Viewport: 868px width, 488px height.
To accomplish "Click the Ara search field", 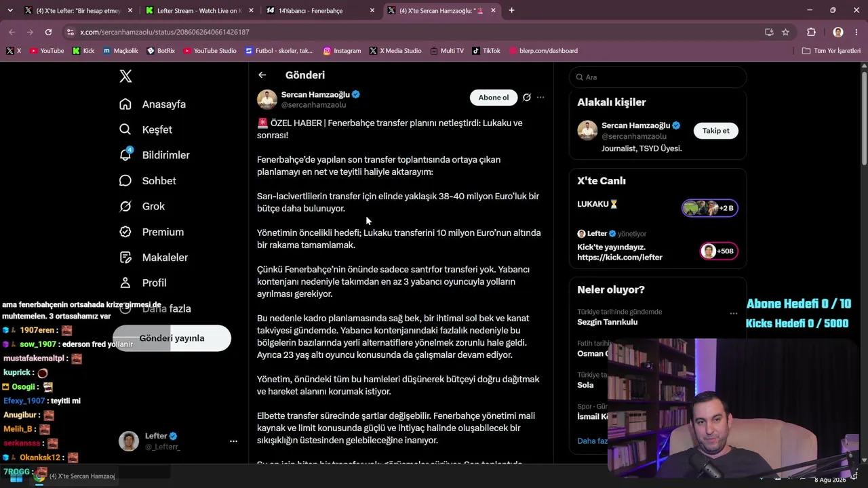I will coord(658,77).
